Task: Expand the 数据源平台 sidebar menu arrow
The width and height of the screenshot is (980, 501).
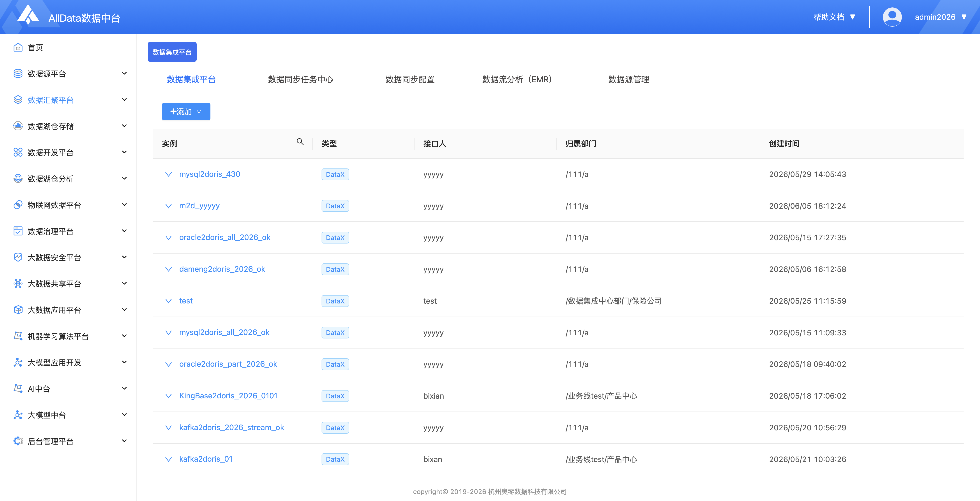Action: [x=124, y=73]
